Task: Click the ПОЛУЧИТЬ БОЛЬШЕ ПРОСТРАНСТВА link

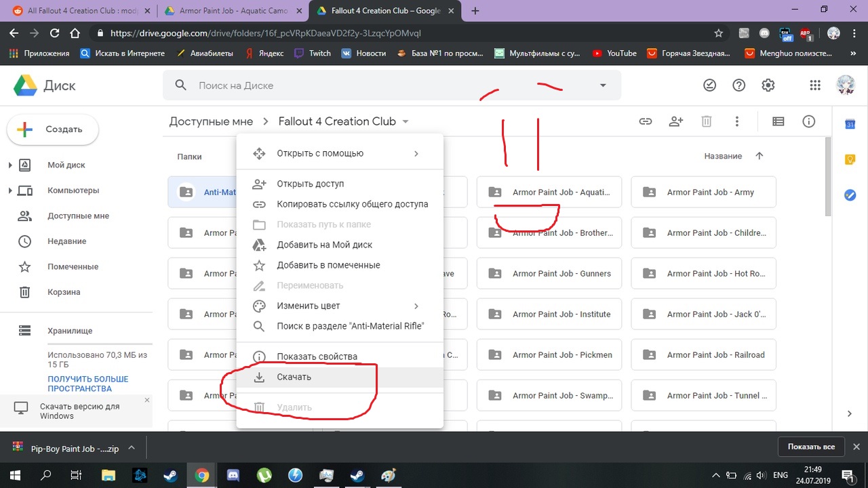Action: 88,384
